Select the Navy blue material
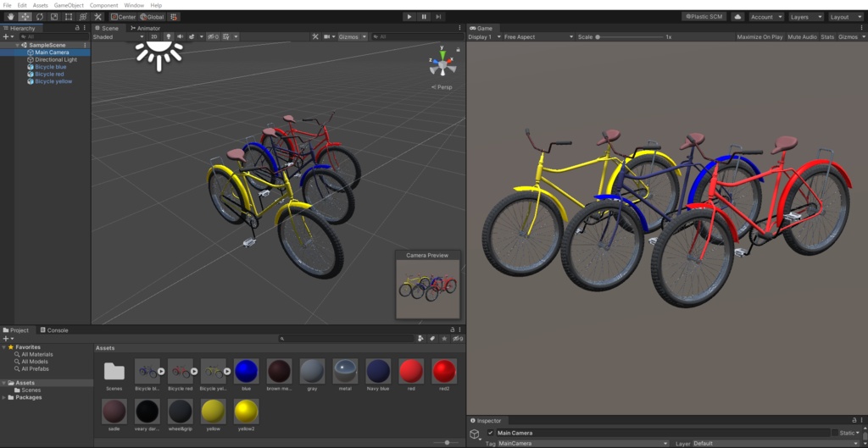Image resolution: width=868 pixels, height=448 pixels. pos(378,374)
